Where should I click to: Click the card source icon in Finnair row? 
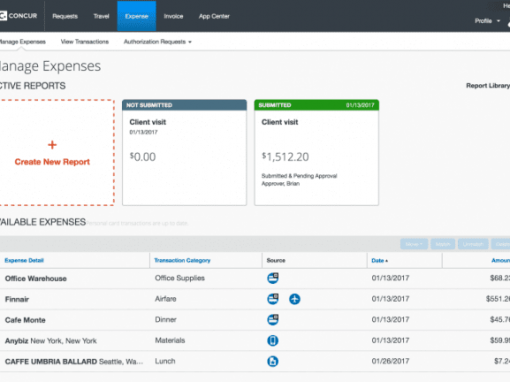(273, 299)
